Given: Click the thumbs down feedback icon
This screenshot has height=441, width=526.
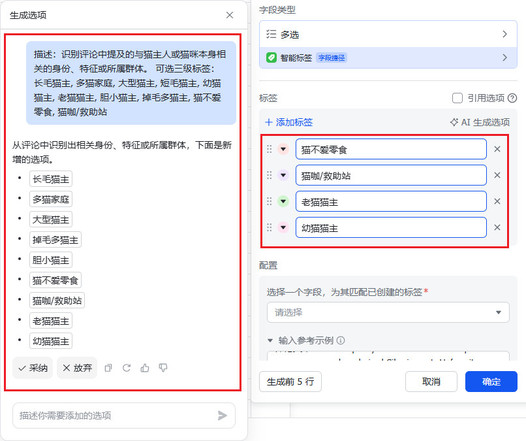Looking at the screenshot, I should tap(163, 368).
